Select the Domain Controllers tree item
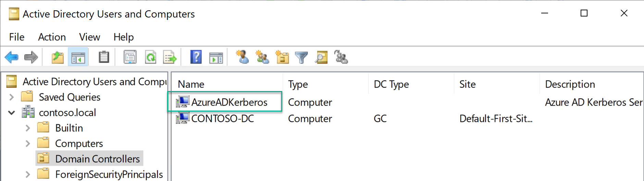The image size is (644, 181). [98, 159]
